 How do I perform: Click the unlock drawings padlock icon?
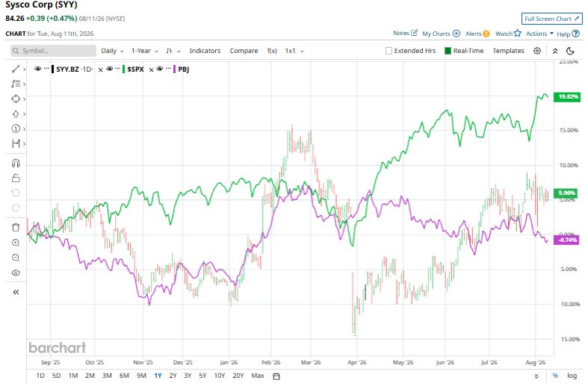click(16, 178)
